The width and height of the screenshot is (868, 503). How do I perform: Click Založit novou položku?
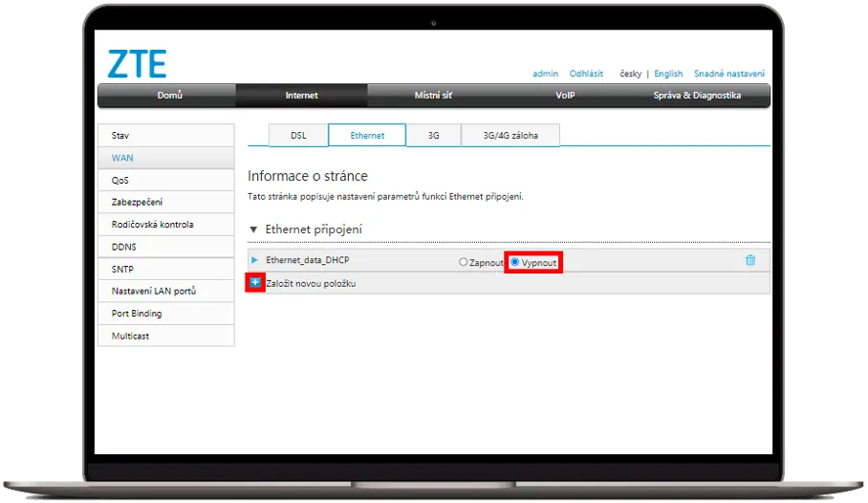311,283
